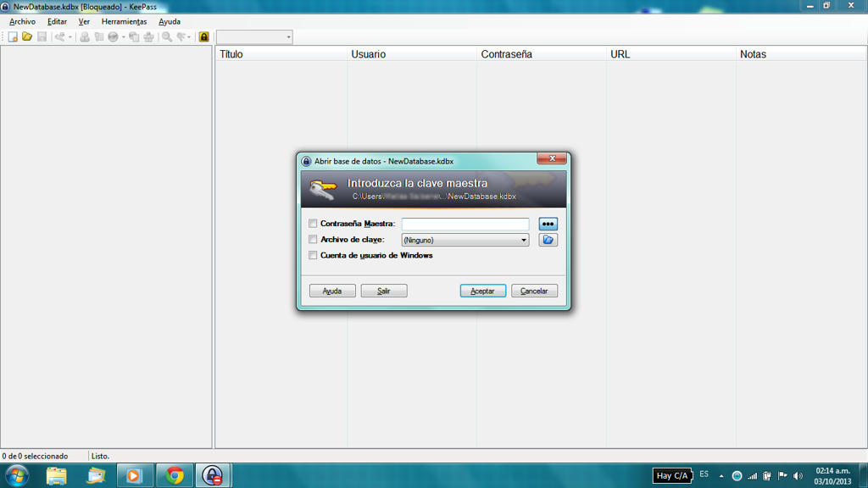The height and width of the screenshot is (488, 868).
Task: Expand the Add entry dropdown arrow
Action: [x=70, y=37]
